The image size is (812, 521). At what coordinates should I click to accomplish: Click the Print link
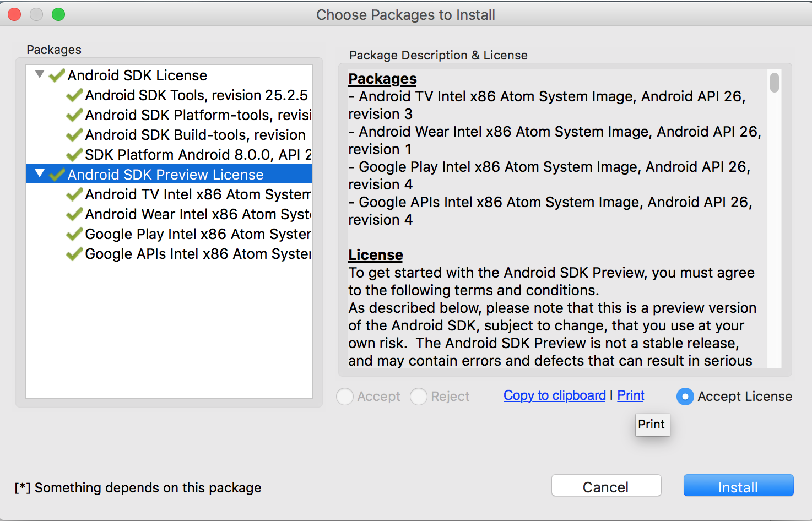tap(631, 395)
